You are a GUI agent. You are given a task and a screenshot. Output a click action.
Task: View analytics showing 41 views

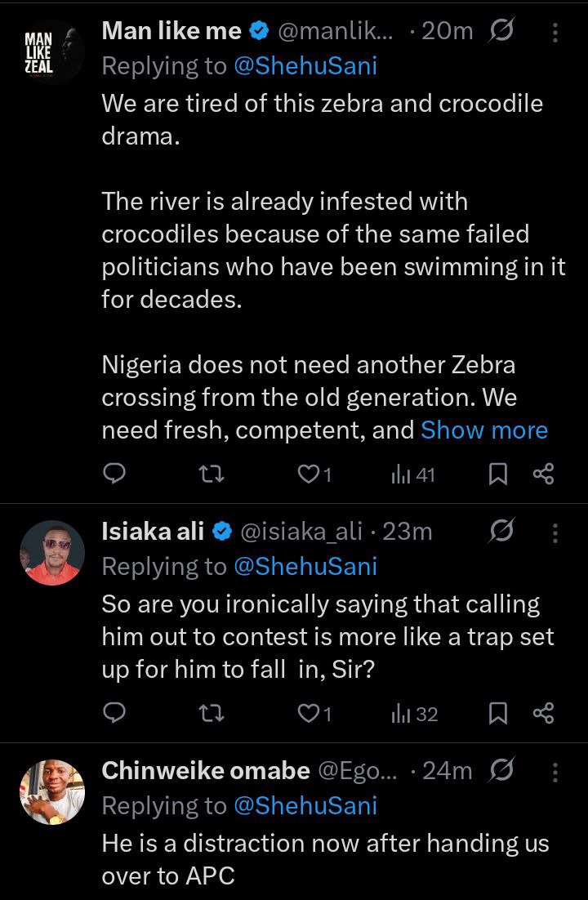coord(413,475)
